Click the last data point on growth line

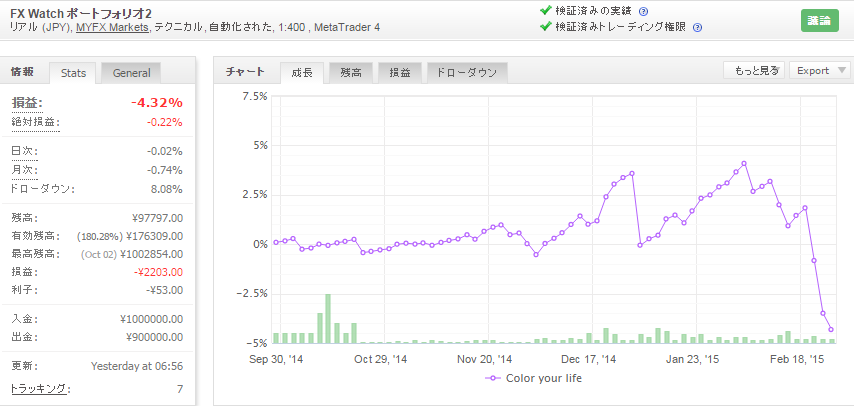(x=831, y=329)
